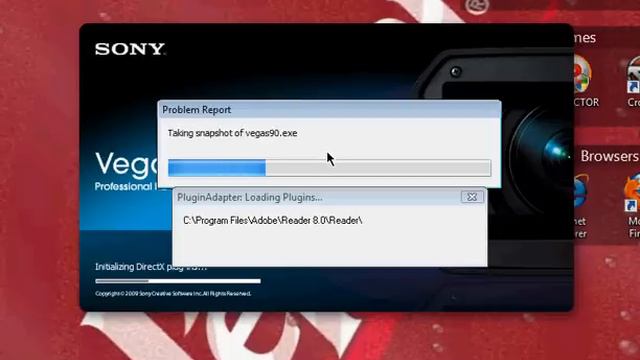The width and height of the screenshot is (640, 360).
Task: Click 'Initializing DirectX plug-ins' status text
Action: click(x=151, y=267)
